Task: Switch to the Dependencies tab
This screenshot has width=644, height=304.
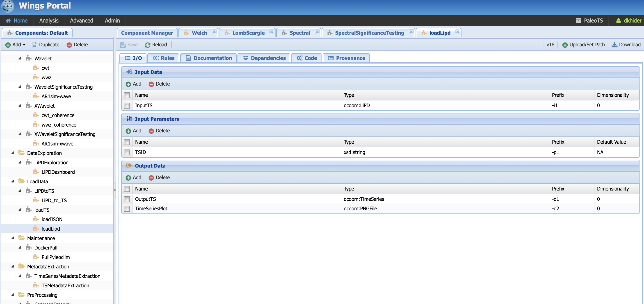Action: point(264,58)
